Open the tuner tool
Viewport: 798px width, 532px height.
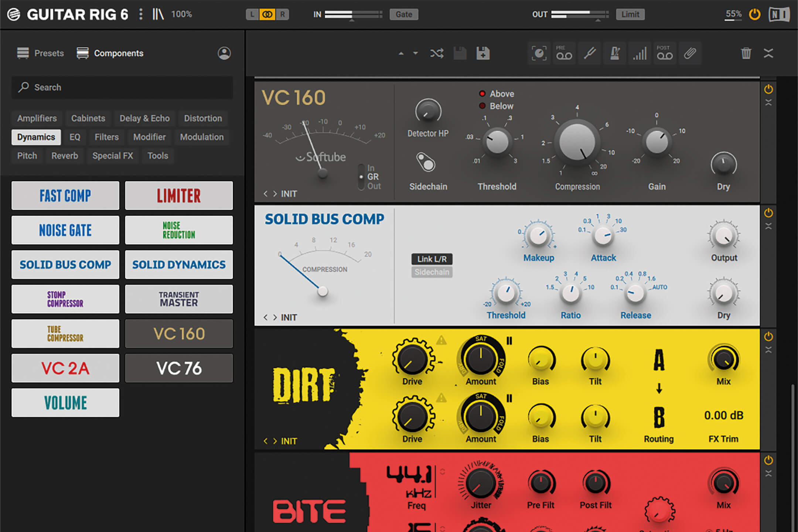click(590, 54)
